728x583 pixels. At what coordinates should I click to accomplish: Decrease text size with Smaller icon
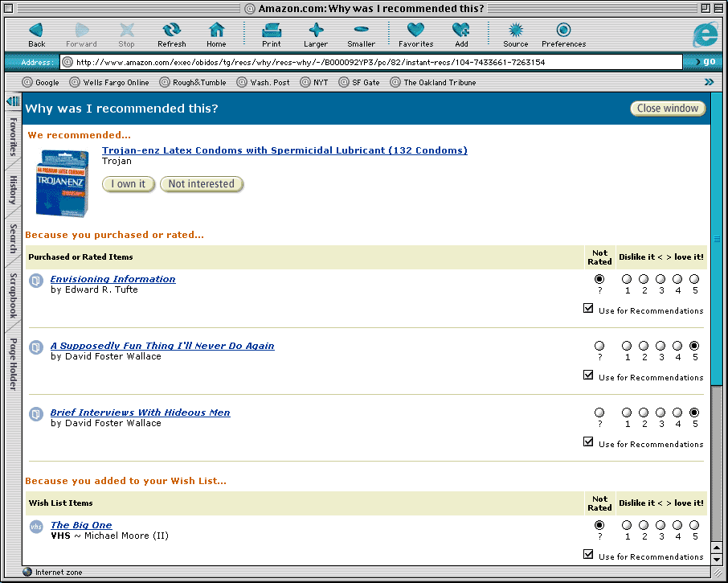tap(362, 30)
